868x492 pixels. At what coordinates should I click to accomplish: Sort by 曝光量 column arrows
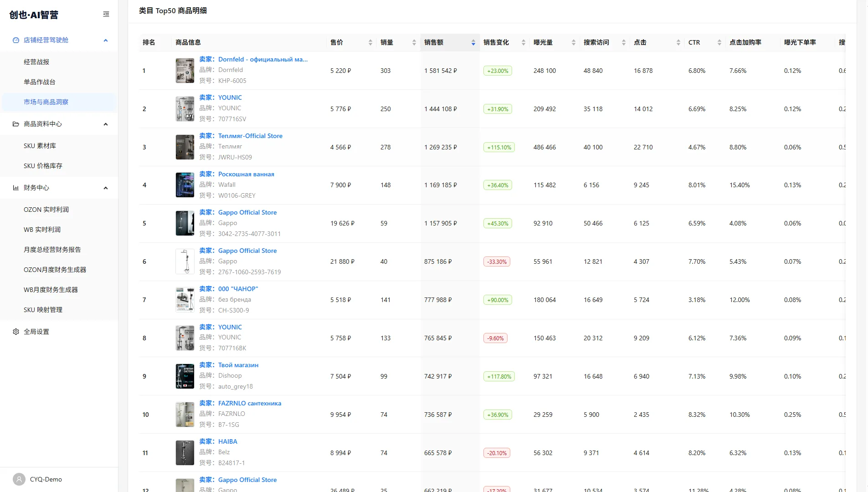tap(574, 42)
